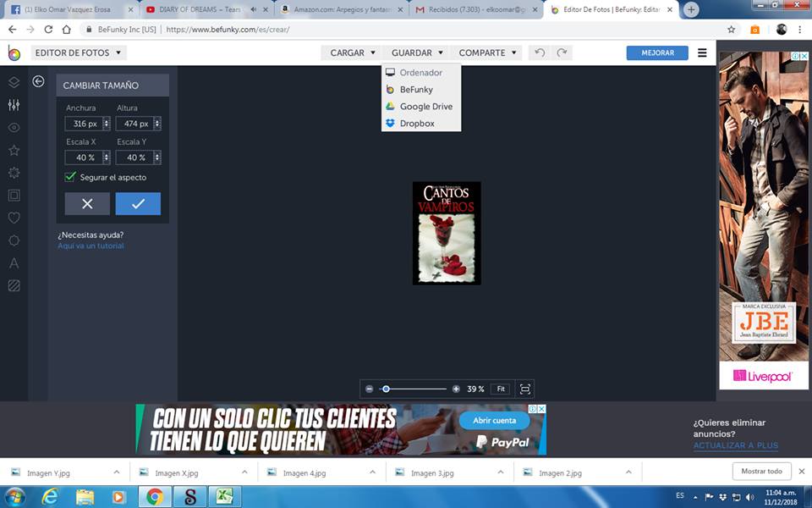The height and width of the screenshot is (508, 812).
Task: Open the hamburger menu next to Mejorar
Action: tap(702, 52)
